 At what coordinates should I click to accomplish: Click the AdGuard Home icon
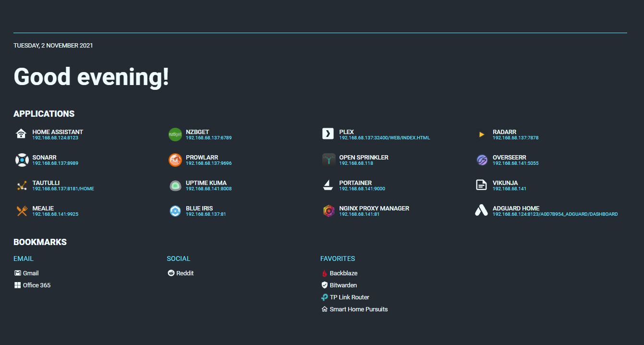click(481, 210)
